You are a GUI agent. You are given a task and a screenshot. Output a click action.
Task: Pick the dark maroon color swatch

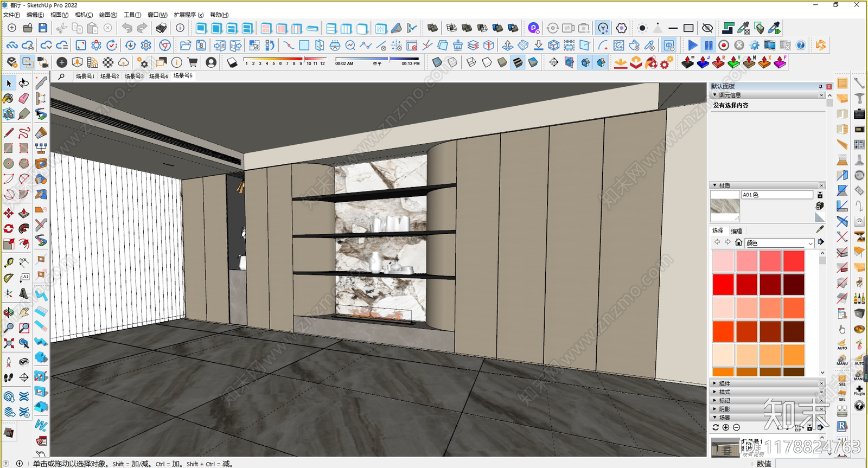pyautogui.click(x=794, y=285)
